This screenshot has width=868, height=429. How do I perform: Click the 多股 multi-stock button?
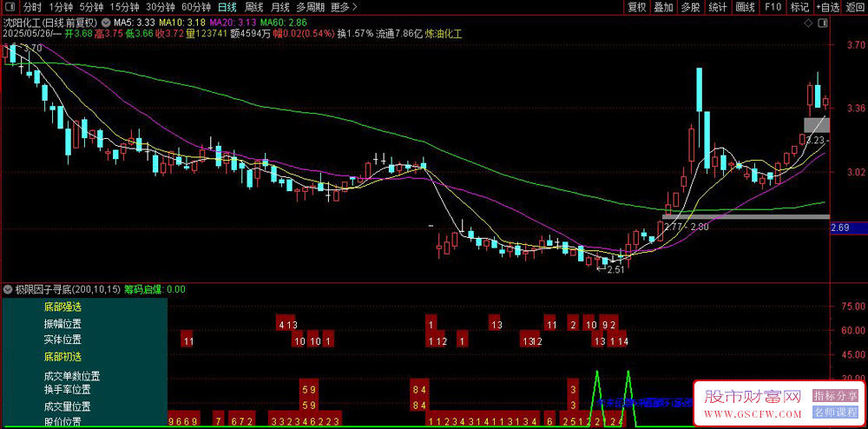[690, 7]
